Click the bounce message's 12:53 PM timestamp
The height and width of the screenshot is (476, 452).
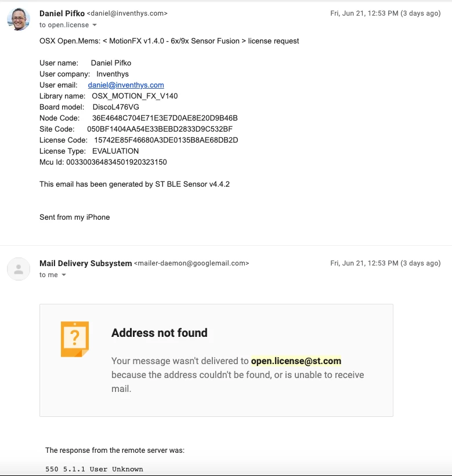pyautogui.click(x=385, y=263)
